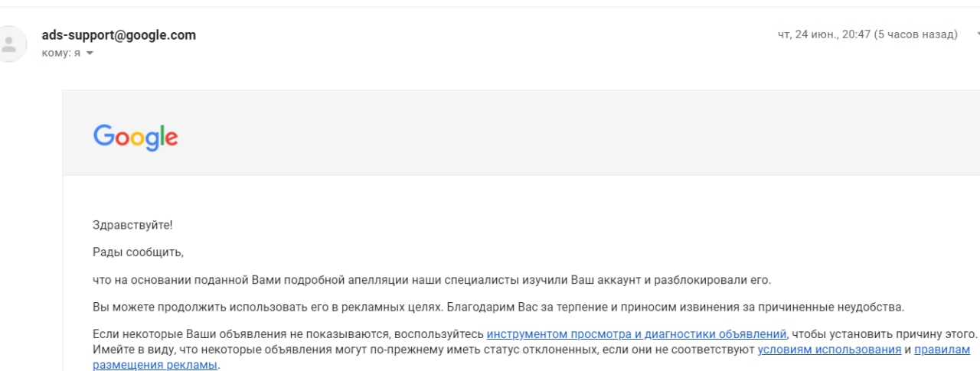Click the text starting "Имейте в виду"
The height and width of the screenshot is (371, 980).
(x=306, y=350)
